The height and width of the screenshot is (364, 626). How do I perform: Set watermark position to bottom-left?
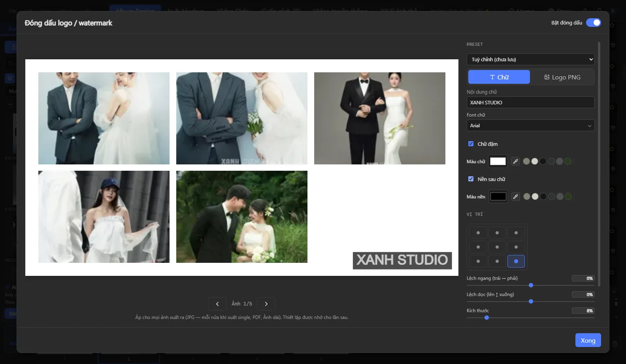(x=478, y=261)
